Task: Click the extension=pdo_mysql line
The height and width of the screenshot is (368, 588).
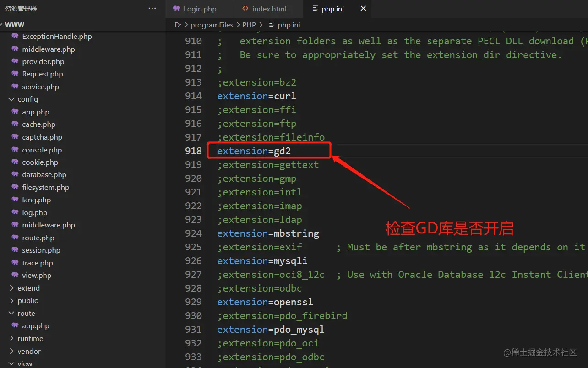Action: 271,329
